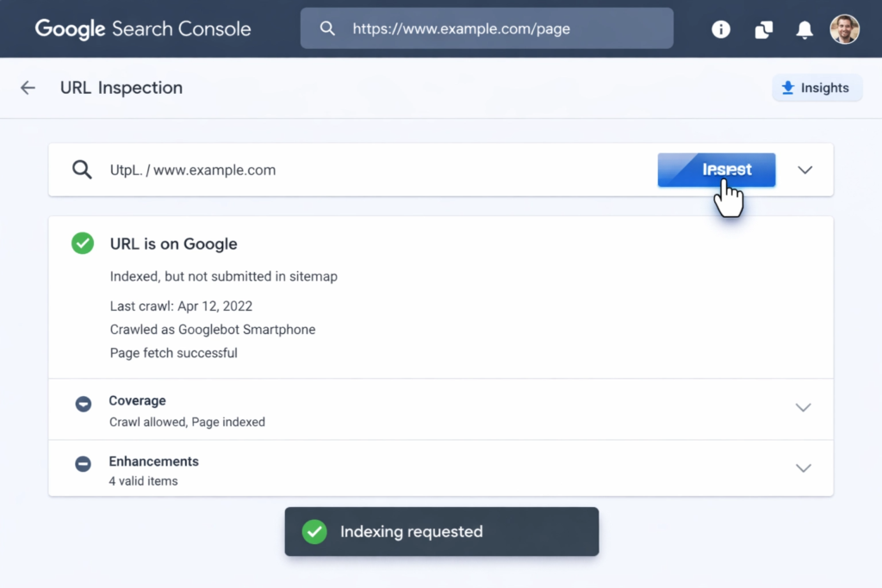This screenshot has width=882, height=588.
Task: Click your profile avatar picture
Action: (845, 28)
